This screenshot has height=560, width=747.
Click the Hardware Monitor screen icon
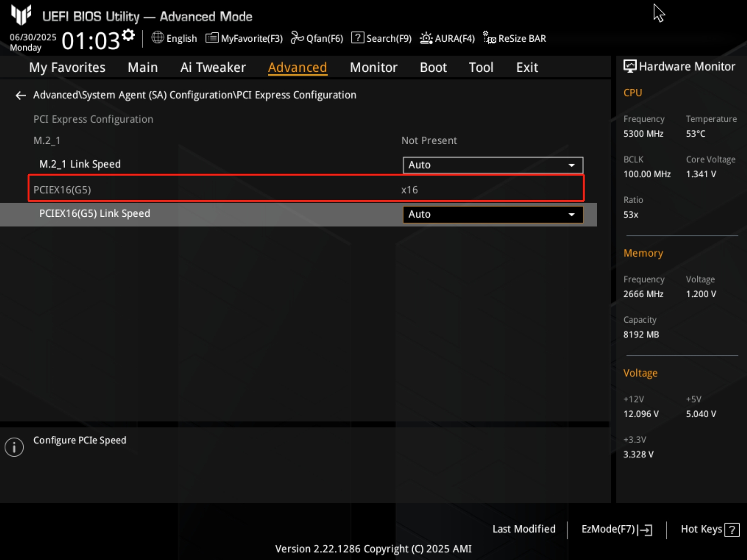630,66
